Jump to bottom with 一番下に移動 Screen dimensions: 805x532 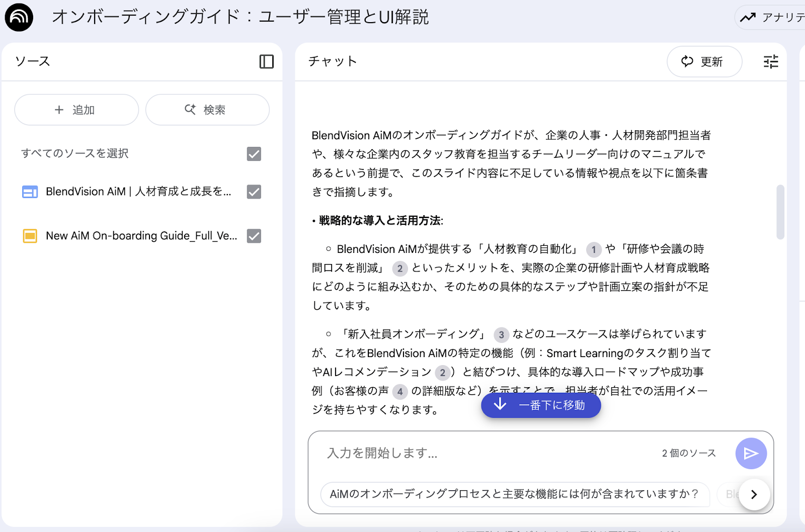540,405
